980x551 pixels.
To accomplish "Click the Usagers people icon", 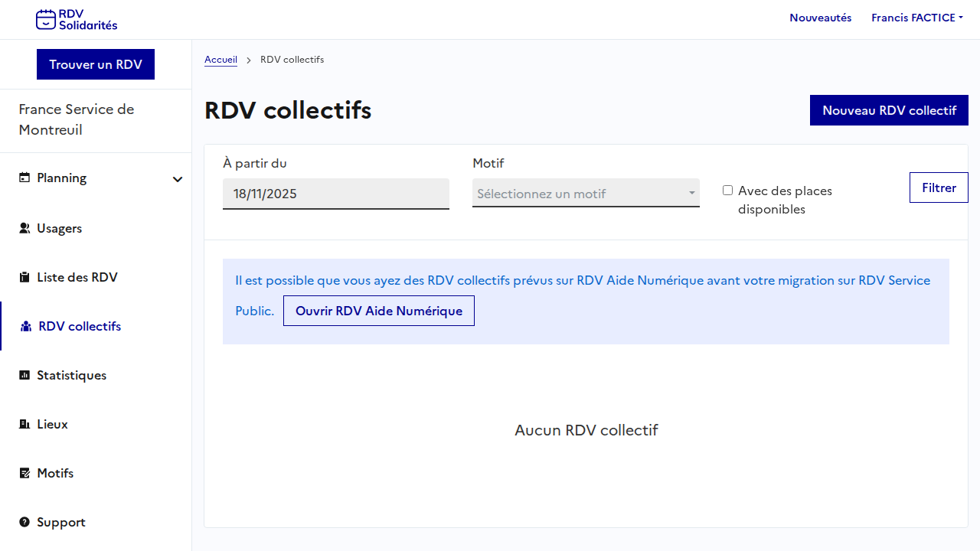I will point(24,228).
